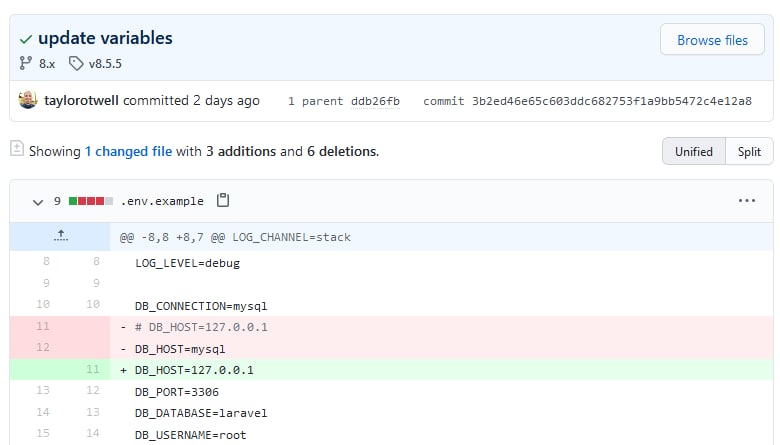Open the 1 changed file link
780x445 pixels.
(x=128, y=151)
